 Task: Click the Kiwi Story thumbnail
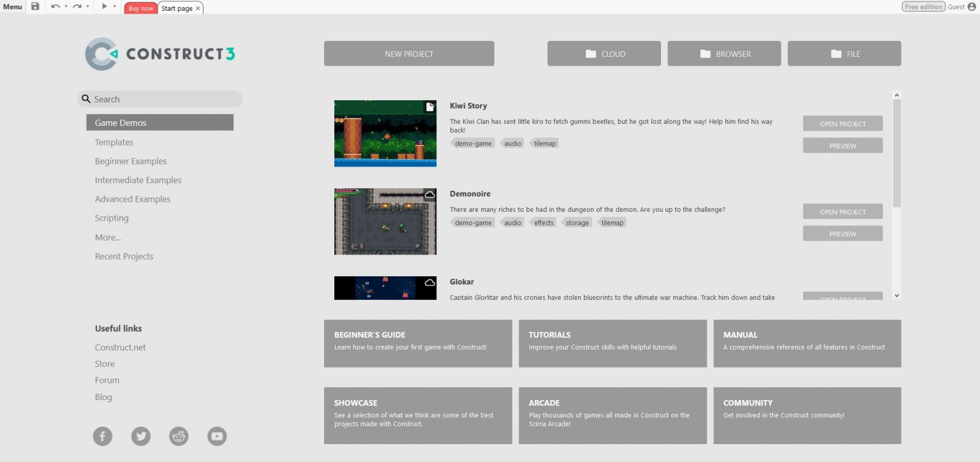pyautogui.click(x=385, y=133)
